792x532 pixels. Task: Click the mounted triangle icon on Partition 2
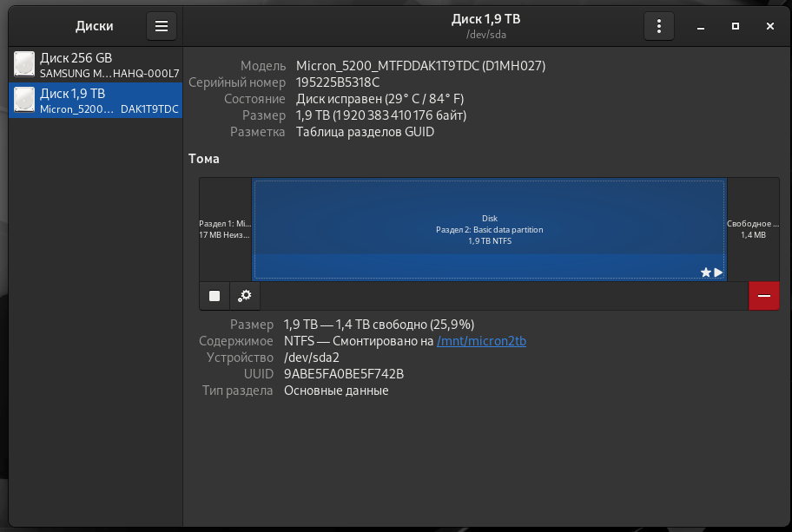[718, 273]
